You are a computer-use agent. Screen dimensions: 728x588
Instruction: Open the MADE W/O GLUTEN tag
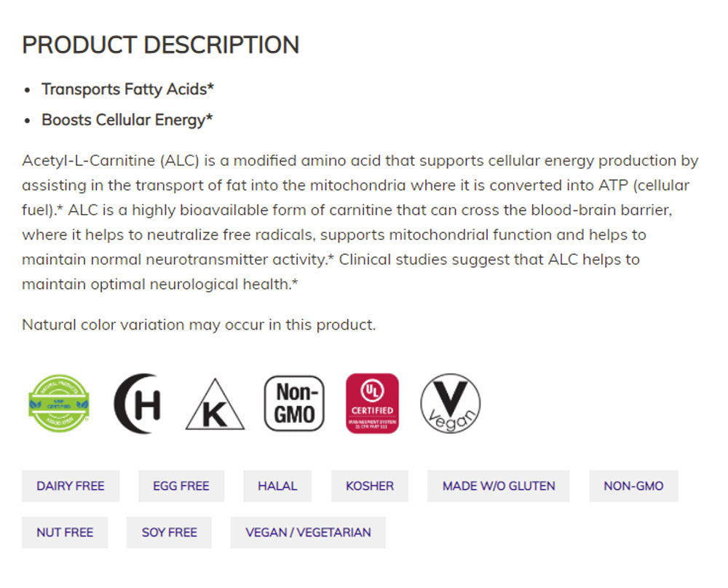(499, 486)
